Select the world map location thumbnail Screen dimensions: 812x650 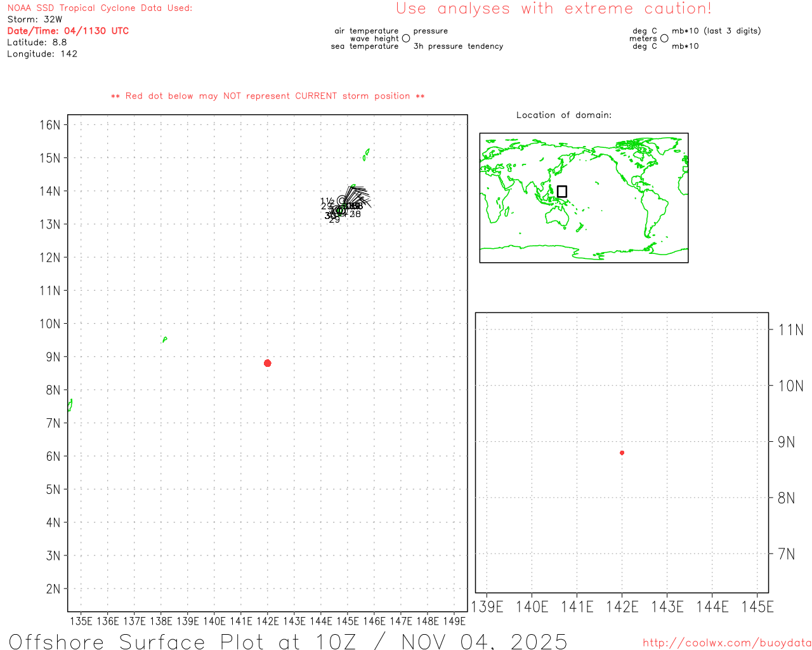tap(584, 198)
